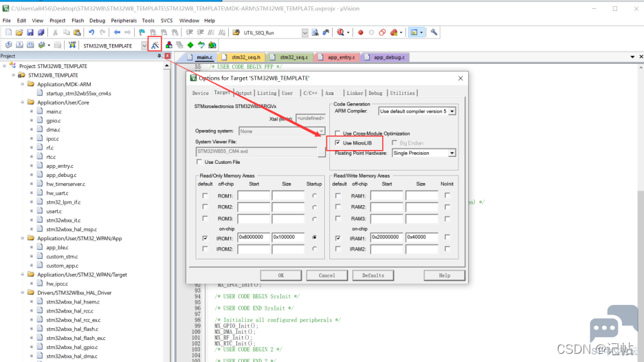This screenshot has height=362, width=644.
Task: Insert breakpoint red circle icon
Action: click(x=361, y=32)
